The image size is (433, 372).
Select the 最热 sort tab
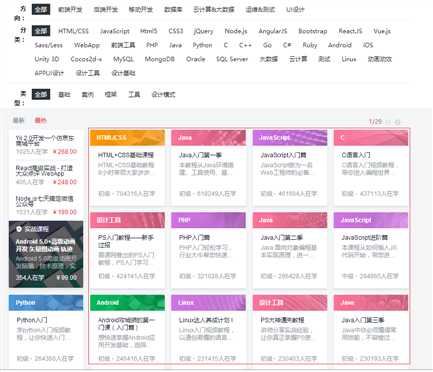pyautogui.click(x=41, y=120)
